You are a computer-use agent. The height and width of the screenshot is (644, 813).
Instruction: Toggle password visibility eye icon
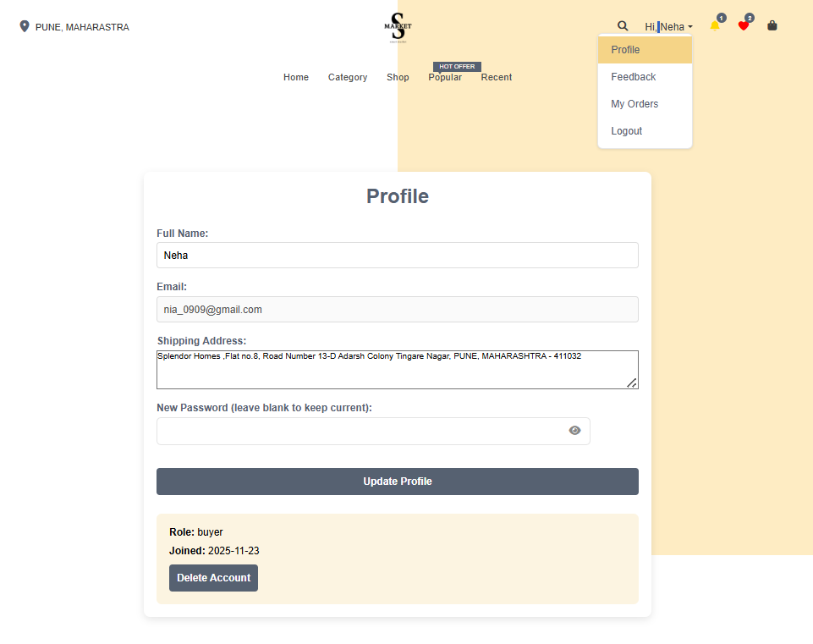[x=574, y=431]
